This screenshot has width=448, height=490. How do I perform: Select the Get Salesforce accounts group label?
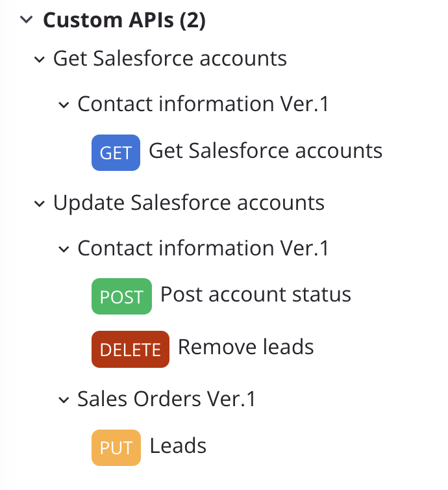169,58
